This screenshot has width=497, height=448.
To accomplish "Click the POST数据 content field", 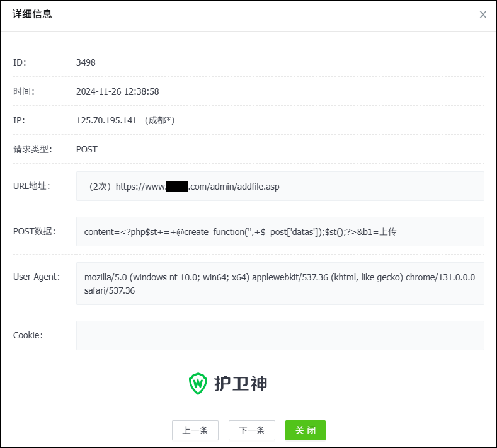I will tap(280, 231).
